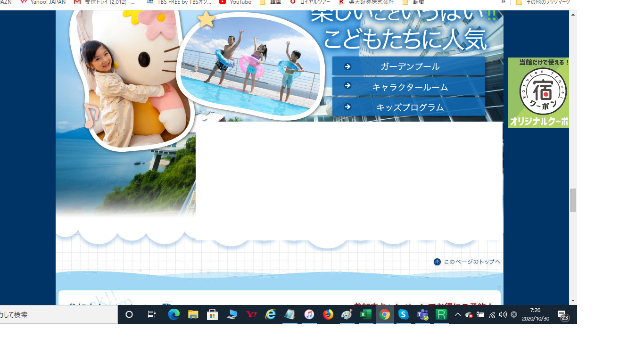Open the ガーデンプール link button
Image resolution: width=644 pixels, height=362 pixels.
(x=409, y=66)
